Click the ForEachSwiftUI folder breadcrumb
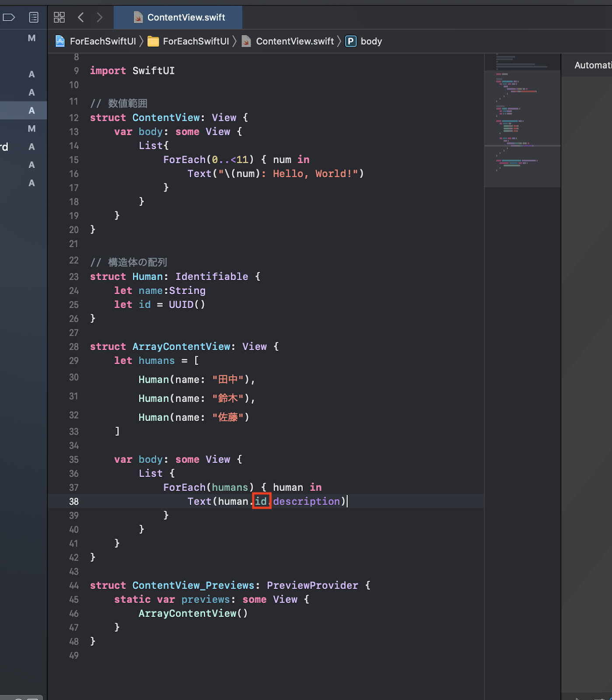Screen dimensions: 612x700 196,41
